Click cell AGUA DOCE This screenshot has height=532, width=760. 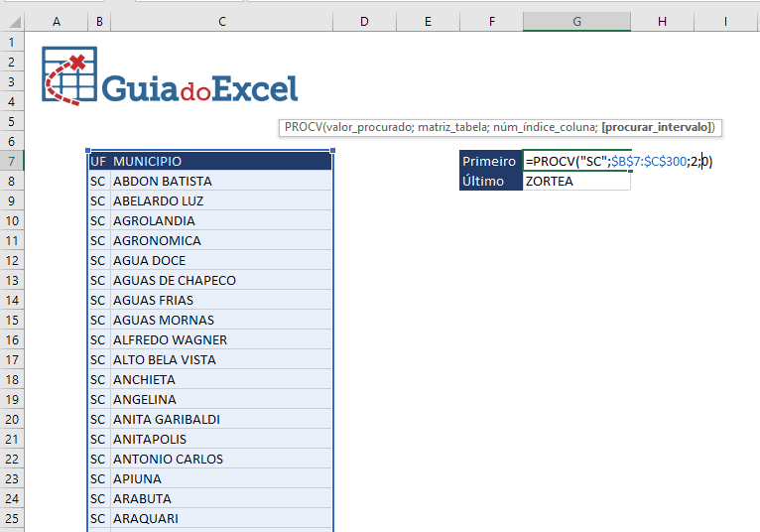click(x=221, y=260)
